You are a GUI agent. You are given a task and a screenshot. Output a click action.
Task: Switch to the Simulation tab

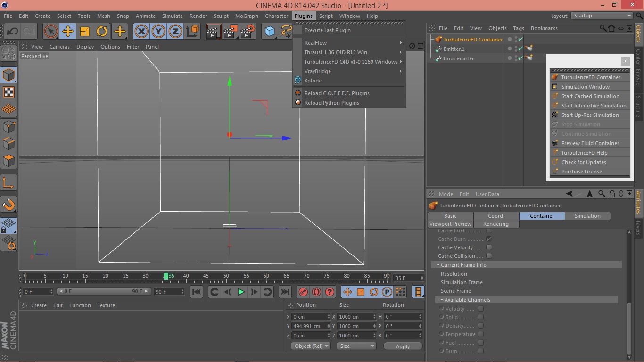click(x=587, y=216)
